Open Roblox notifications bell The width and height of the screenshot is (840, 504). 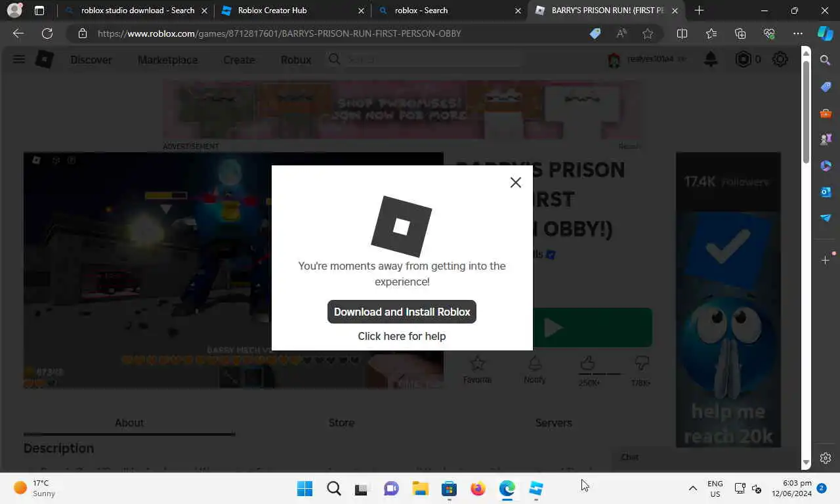click(x=711, y=59)
